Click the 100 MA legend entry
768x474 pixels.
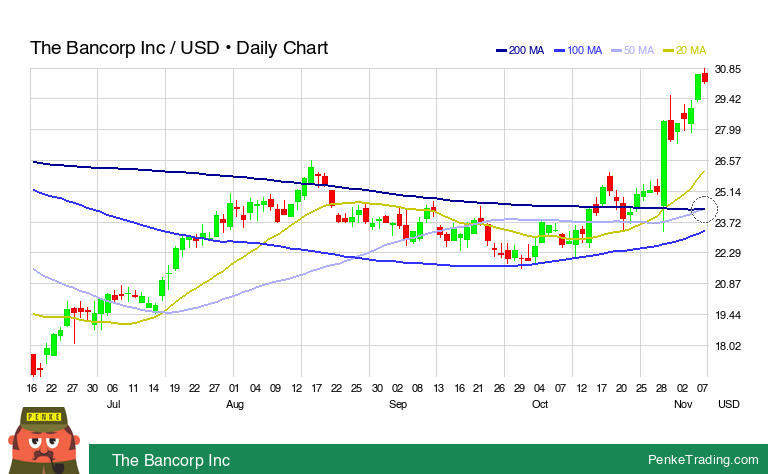point(578,50)
